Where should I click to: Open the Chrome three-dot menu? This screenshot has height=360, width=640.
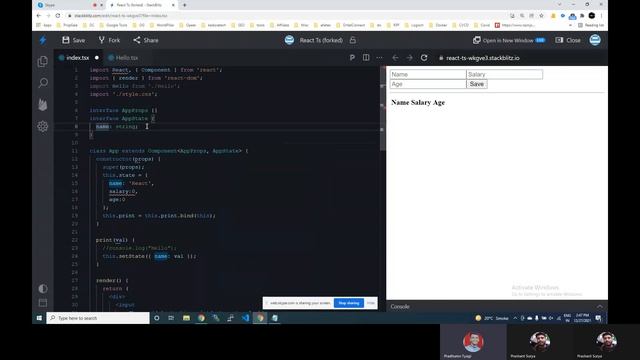click(601, 16)
